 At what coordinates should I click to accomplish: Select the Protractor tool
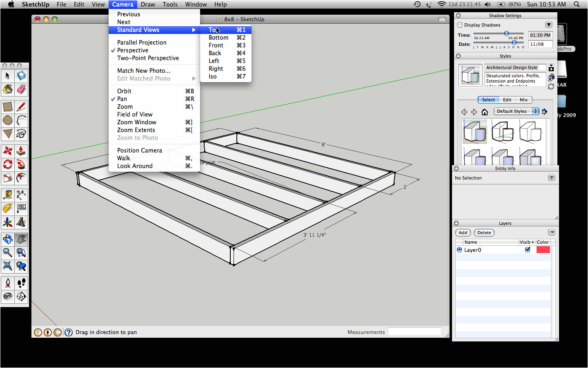(7, 209)
